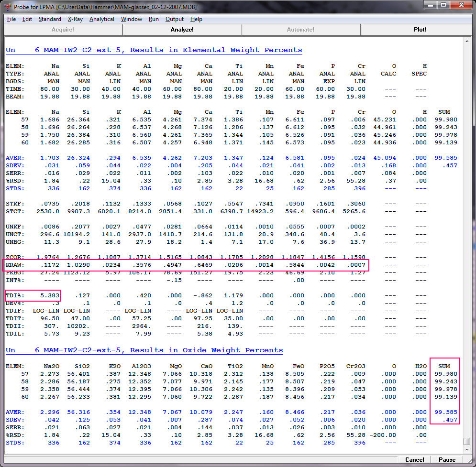Open the Help menu
Screen dimensions: 476x467
[196, 19]
